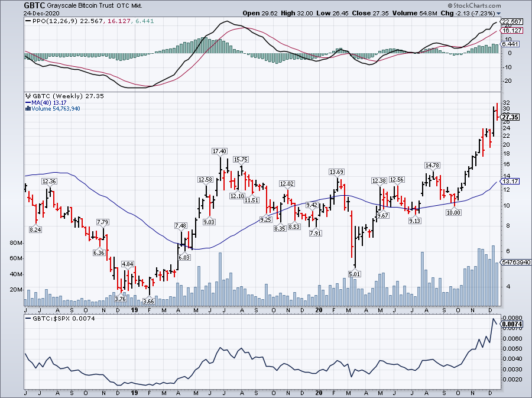Click the 6.03 low price label
The width and height of the screenshot is (532, 398).
pyautogui.click(x=184, y=257)
